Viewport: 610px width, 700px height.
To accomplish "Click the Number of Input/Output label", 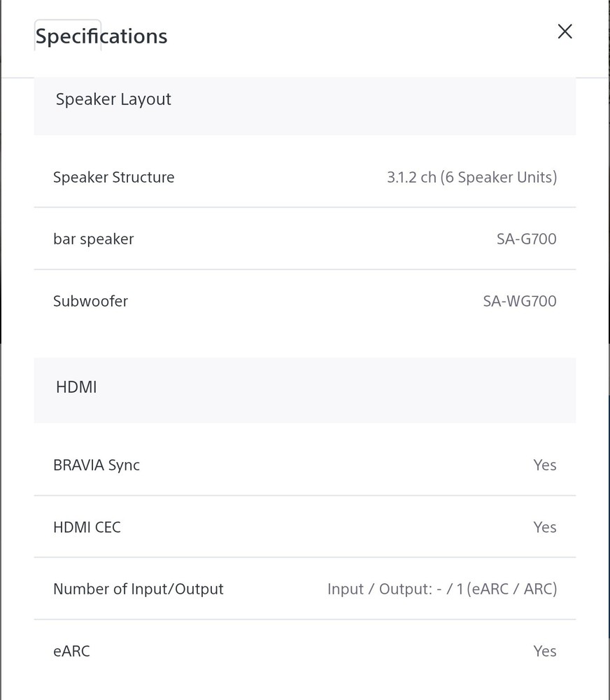I will (x=139, y=589).
